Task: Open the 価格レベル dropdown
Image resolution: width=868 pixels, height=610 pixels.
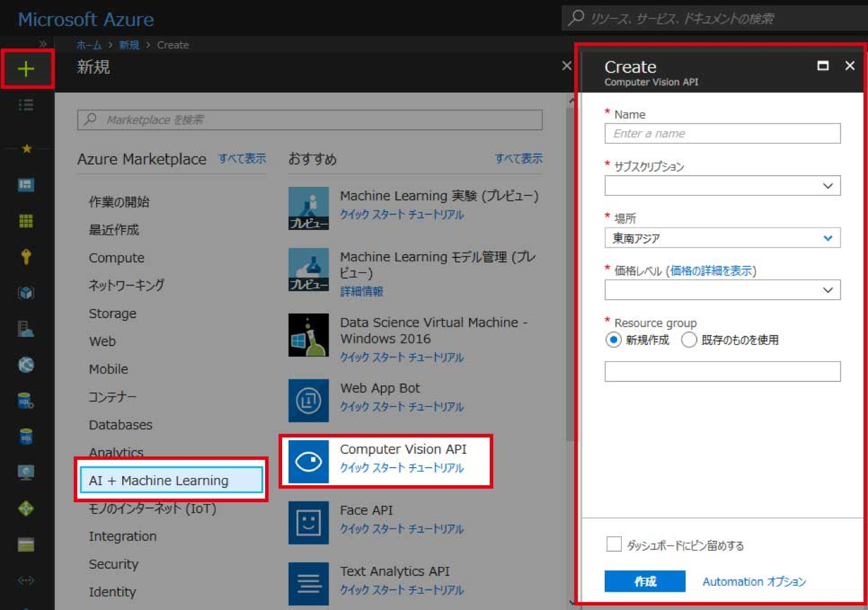Action: point(722,290)
